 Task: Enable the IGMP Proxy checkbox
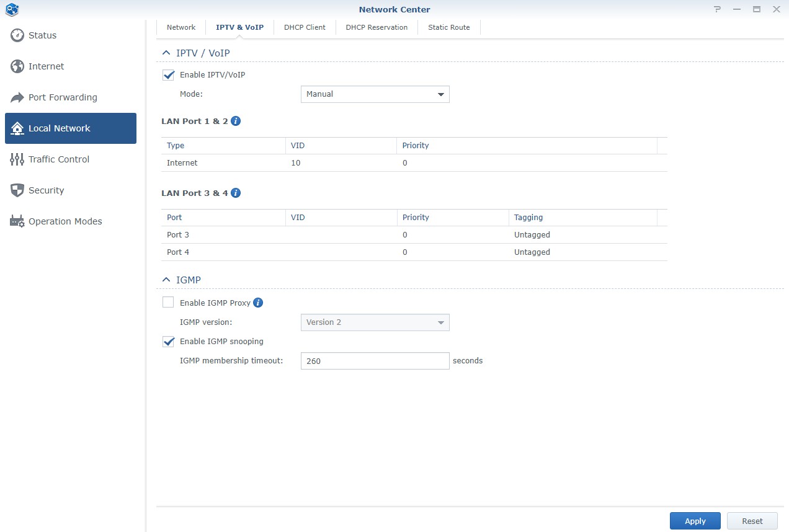click(x=168, y=303)
